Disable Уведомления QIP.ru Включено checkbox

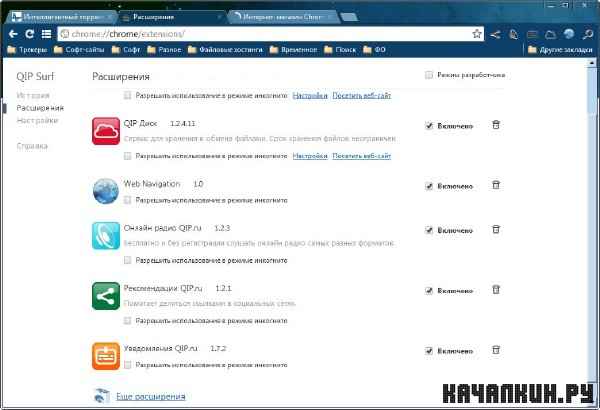tap(429, 351)
